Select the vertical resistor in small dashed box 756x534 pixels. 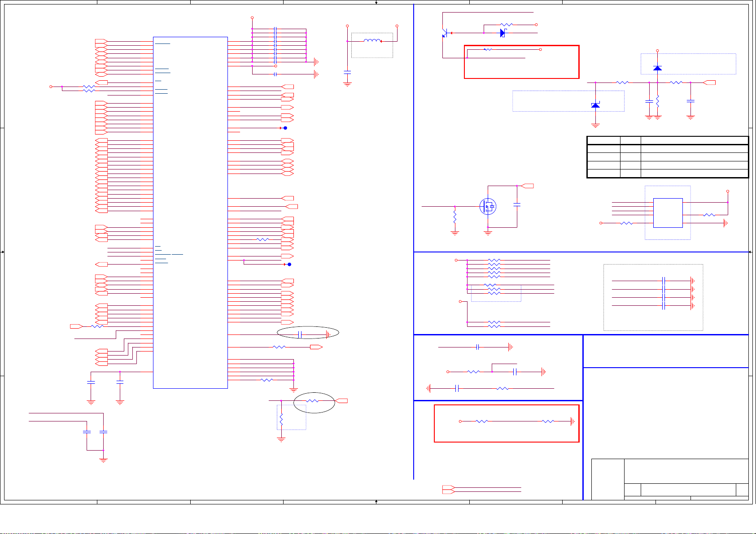281,420
